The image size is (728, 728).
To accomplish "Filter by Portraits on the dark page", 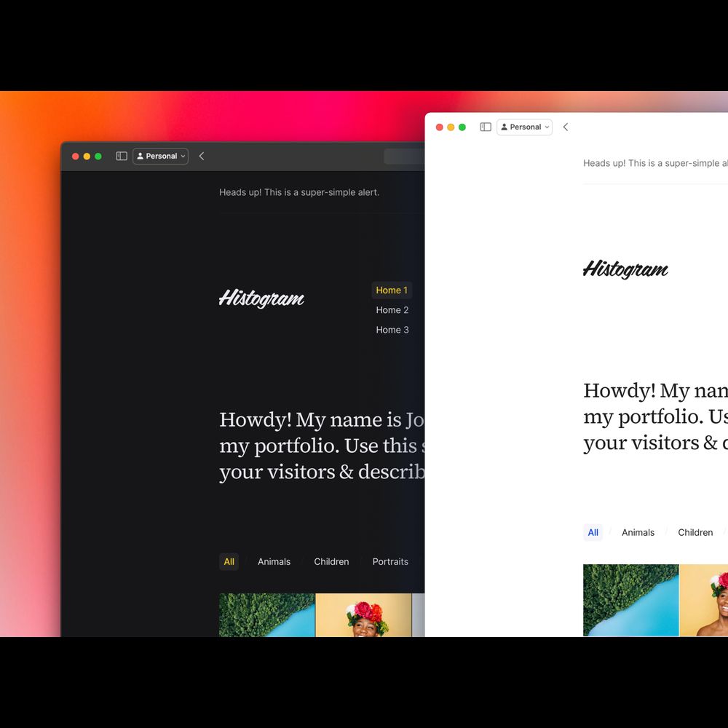I will [x=390, y=561].
